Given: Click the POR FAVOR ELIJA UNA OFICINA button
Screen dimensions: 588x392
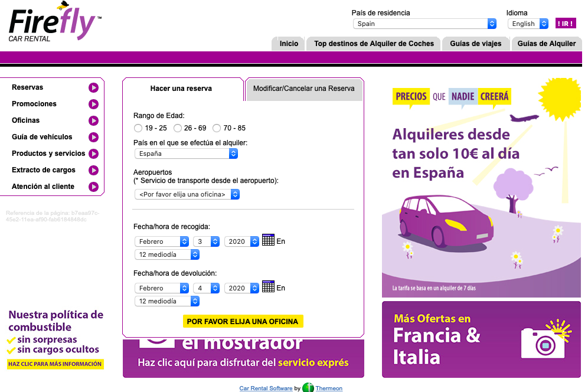Looking at the screenshot, I should 243,322.
